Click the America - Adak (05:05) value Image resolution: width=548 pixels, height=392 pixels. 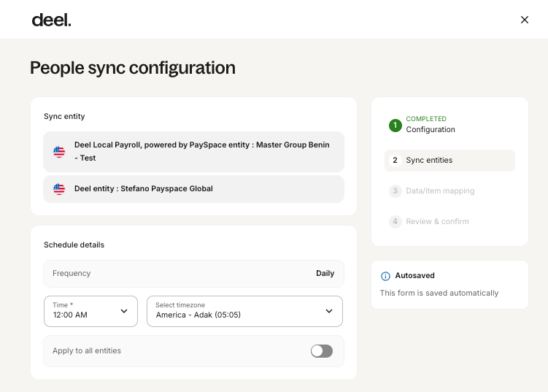click(198, 315)
